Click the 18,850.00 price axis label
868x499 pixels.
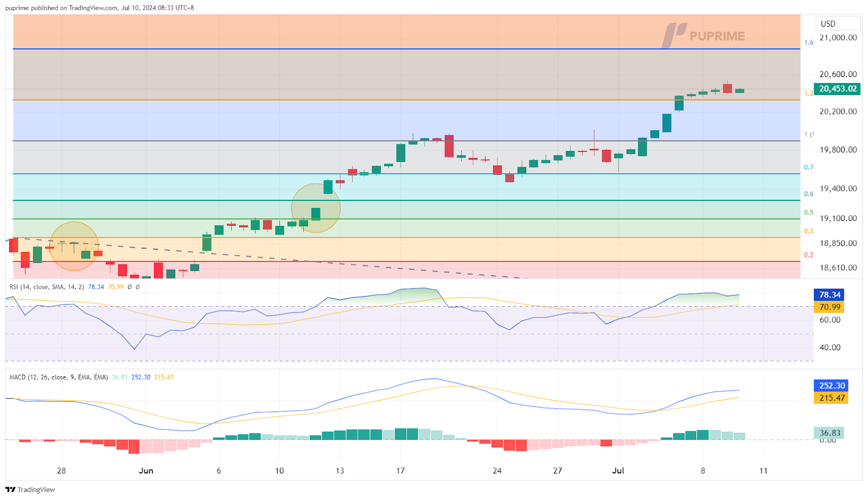click(x=838, y=243)
